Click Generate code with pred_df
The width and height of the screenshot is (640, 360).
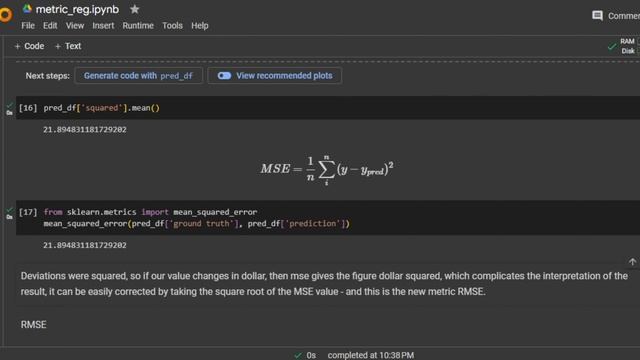click(138, 76)
